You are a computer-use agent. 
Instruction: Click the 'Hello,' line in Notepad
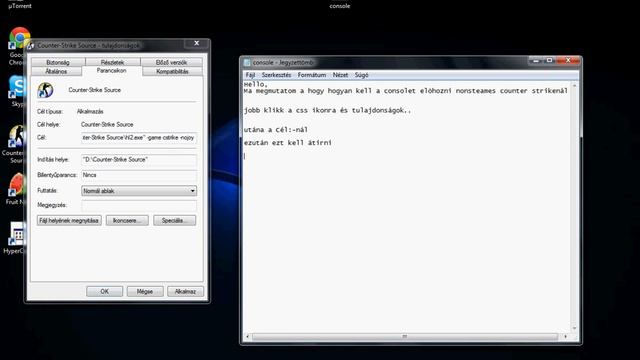pos(256,84)
